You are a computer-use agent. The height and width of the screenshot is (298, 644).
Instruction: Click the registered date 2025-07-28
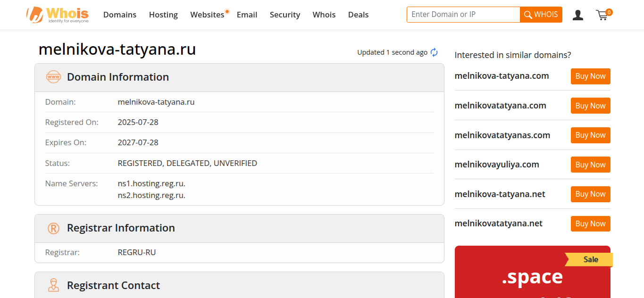[x=138, y=122]
